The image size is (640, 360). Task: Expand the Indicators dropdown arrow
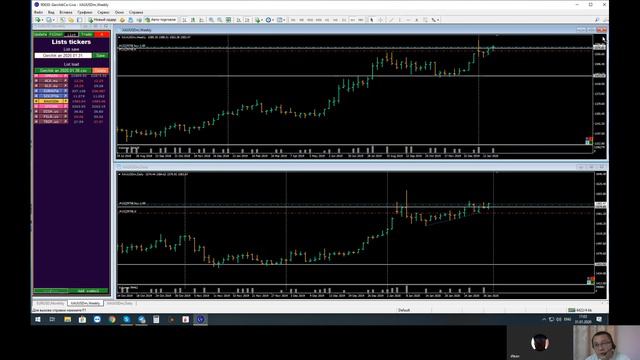pyautogui.click(x=262, y=20)
